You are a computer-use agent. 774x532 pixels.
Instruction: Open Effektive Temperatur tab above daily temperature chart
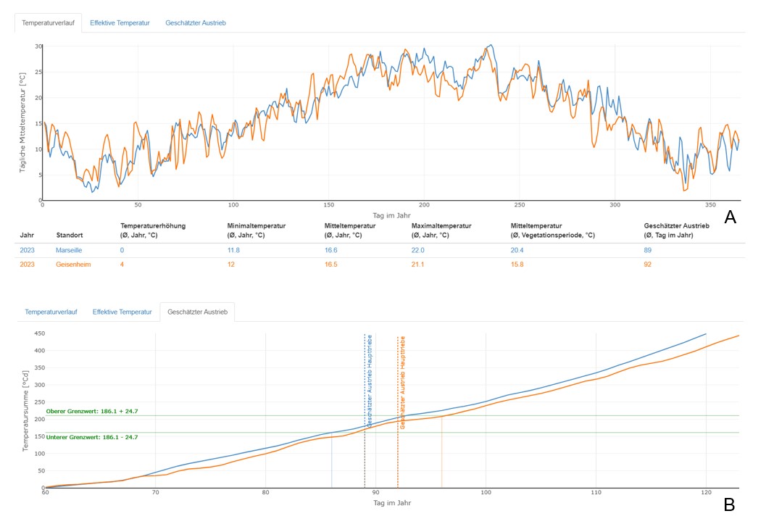(x=120, y=23)
